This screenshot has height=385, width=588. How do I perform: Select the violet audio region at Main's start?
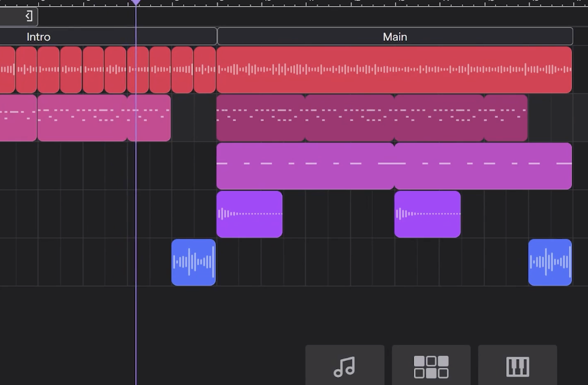tap(249, 214)
